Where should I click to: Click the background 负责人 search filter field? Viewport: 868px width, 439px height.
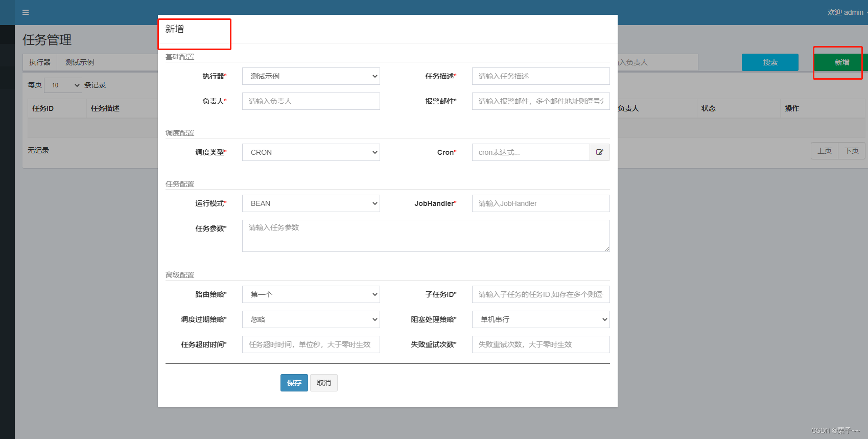[x=658, y=62]
